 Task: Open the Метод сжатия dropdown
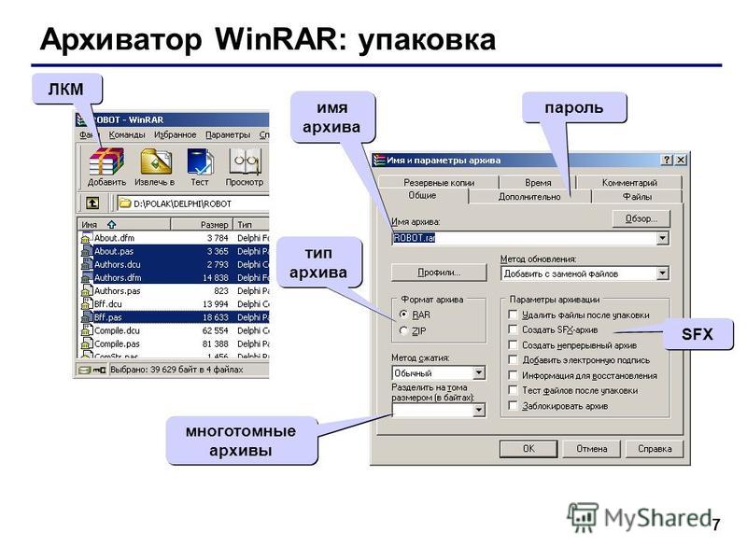479,372
